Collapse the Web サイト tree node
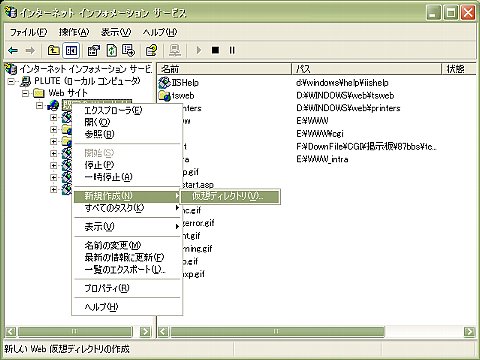The image size is (480, 360). (x=25, y=93)
